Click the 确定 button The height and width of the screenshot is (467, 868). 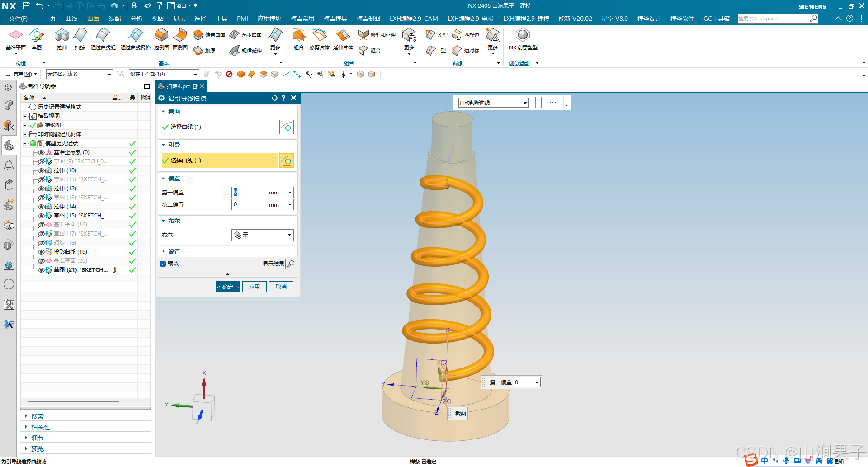(x=228, y=287)
